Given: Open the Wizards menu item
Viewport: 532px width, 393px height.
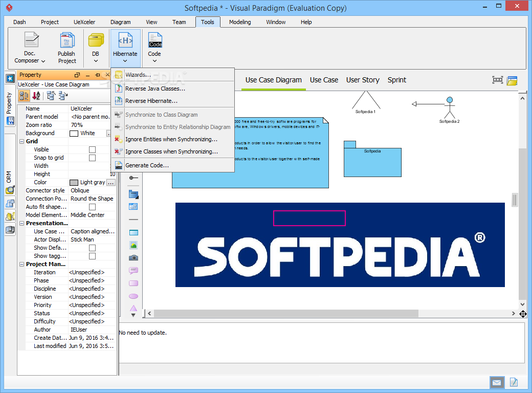Looking at the screenshot, I should pos(173,75).
